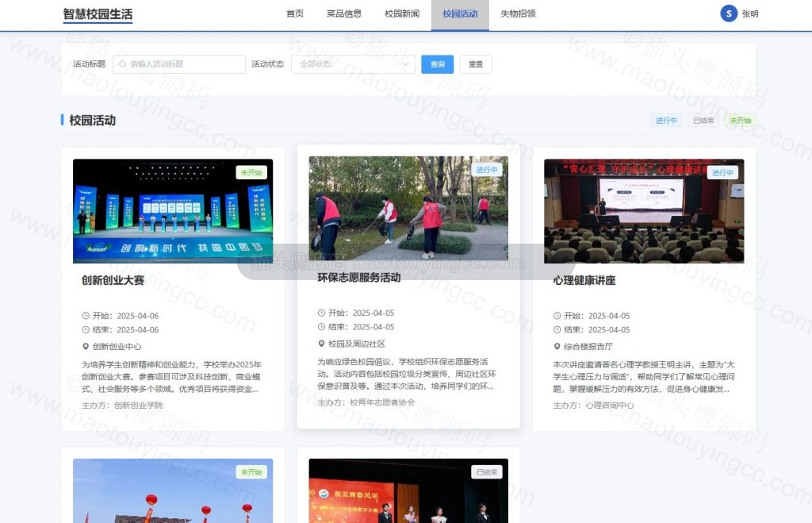Click location pin icon beside 综合楼报告厅
812x523 pixels.
point(557,346)
